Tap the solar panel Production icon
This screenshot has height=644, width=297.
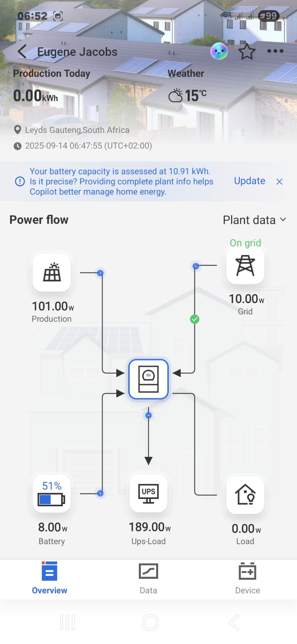52,272
